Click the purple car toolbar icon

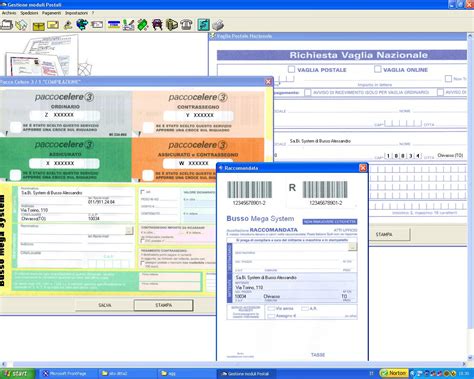click(157, 25)
